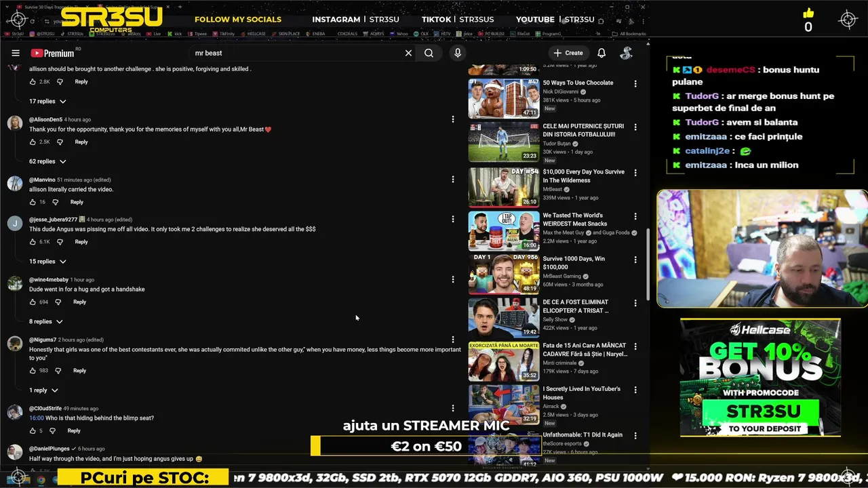Image resolution: width=868 pixels, height=488 pixels.
Task: Reply to the @wine4mebaby comment
Action: (79, 302)
